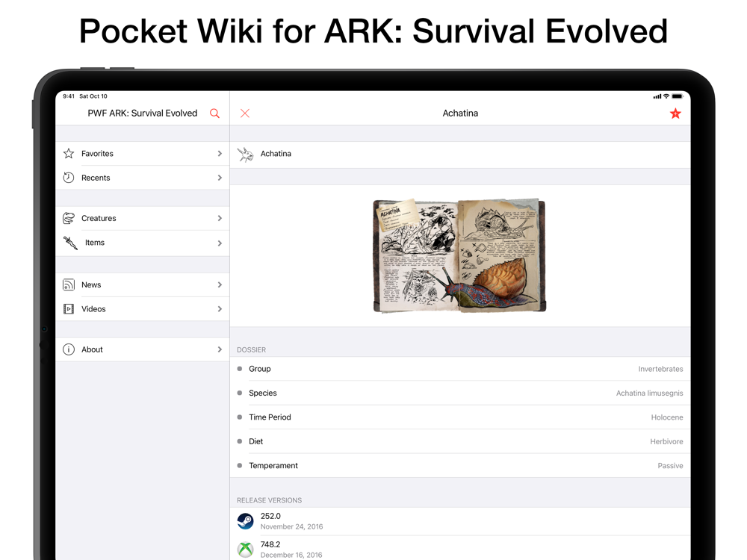This screenshot has height=560, width=747.
Task: Expand Favorites using its chevron
Action: (220, 153)
